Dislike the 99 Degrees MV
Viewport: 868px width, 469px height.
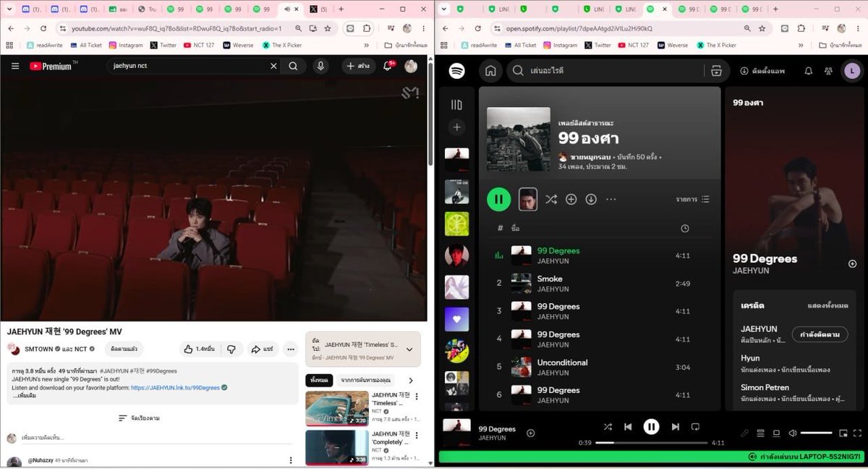coord(231,349)
